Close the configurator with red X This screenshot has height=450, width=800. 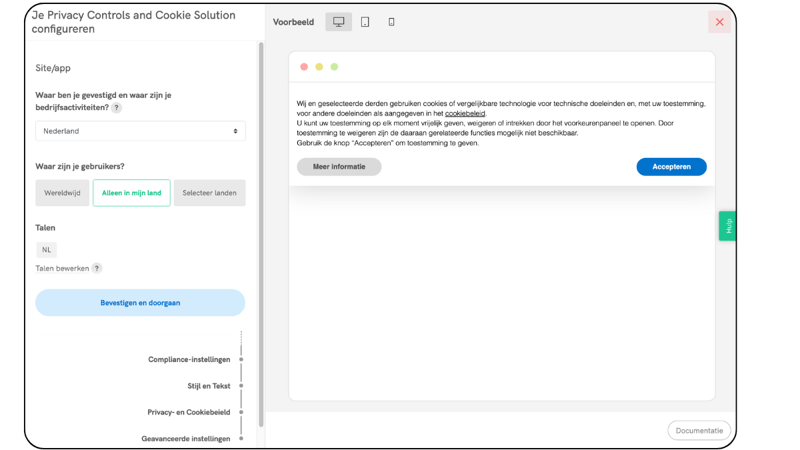coord(719,22)
